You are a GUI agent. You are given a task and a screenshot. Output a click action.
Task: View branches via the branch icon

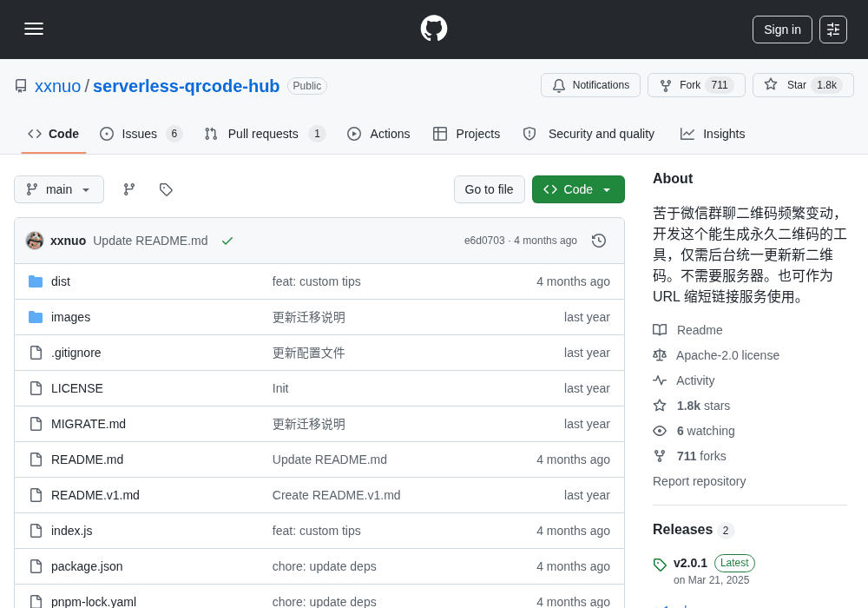129,189
